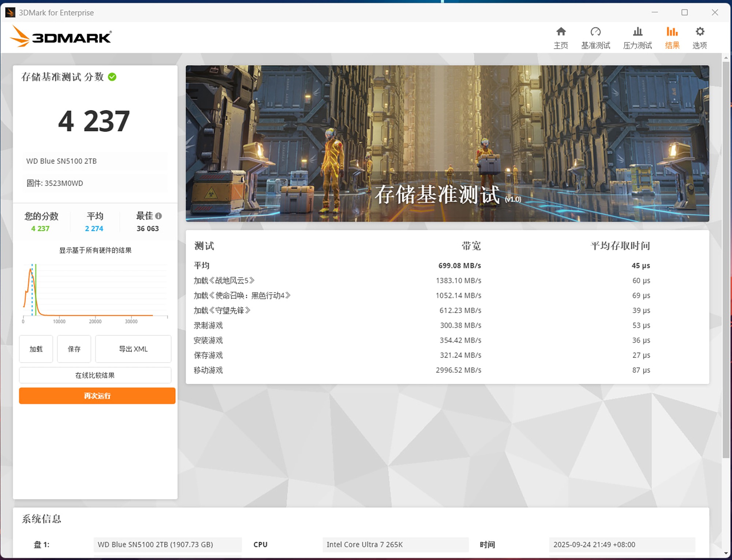This screenshot has width=732, height=560.
Task: Click the info icon next to 最佳
Action: [x=158, y=216]
